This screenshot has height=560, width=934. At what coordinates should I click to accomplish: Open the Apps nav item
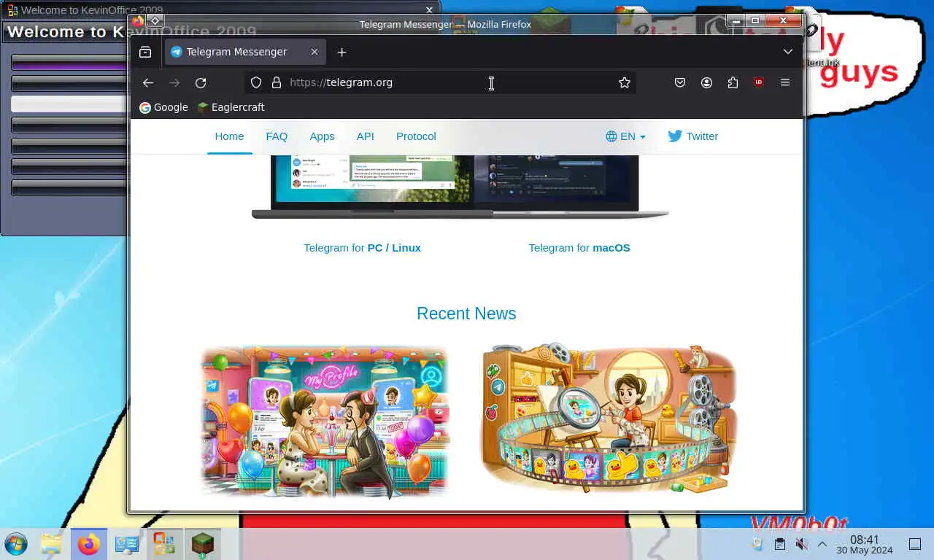tap(322, 136)
